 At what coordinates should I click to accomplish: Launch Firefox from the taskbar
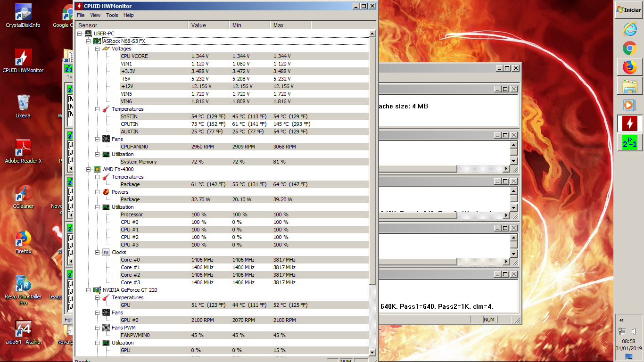(x=629, y=67)
